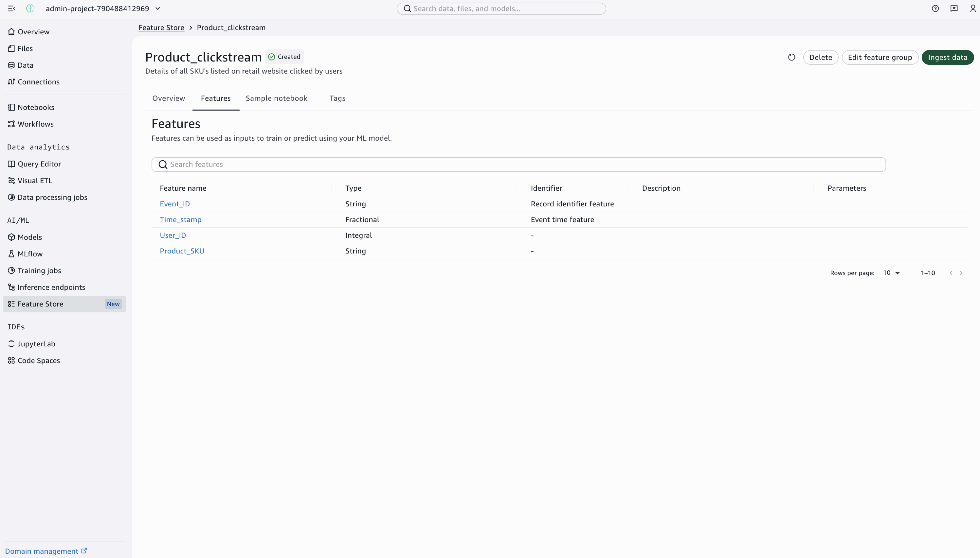This screenshot has height=558, width=980.
Task: Click the Parameters column header
Action: [x=846, y=188]
